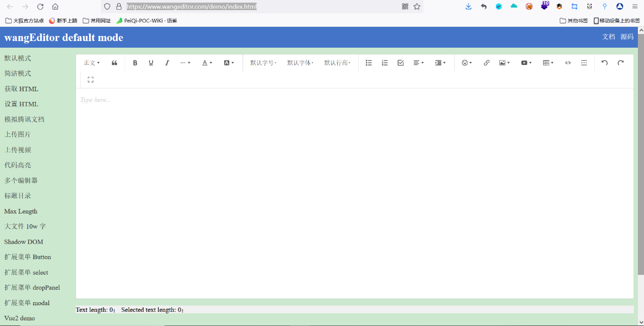Insert a hyperlink in the editor

coord(486,63)
